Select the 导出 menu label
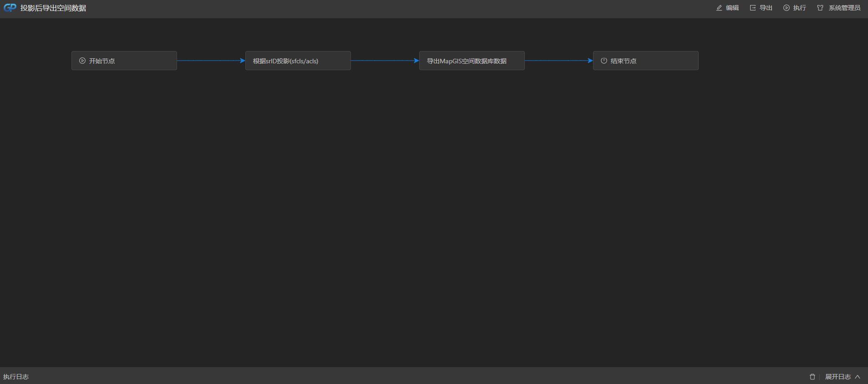868x384 pixels. click(766, 8)
